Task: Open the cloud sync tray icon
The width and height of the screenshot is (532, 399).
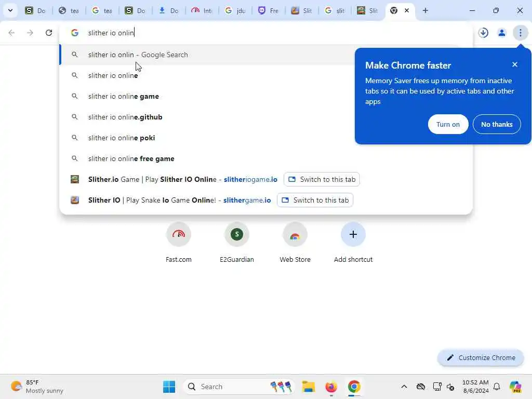Action: pos(421,387)
